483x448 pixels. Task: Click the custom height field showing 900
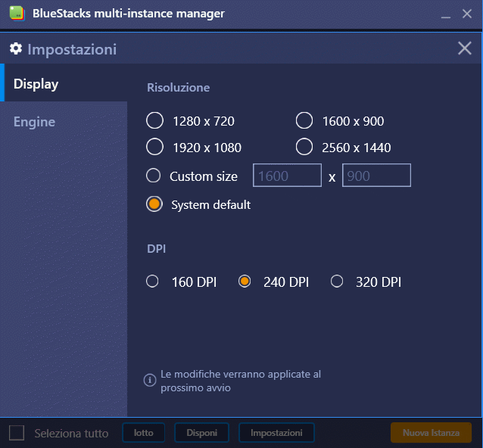376,176
